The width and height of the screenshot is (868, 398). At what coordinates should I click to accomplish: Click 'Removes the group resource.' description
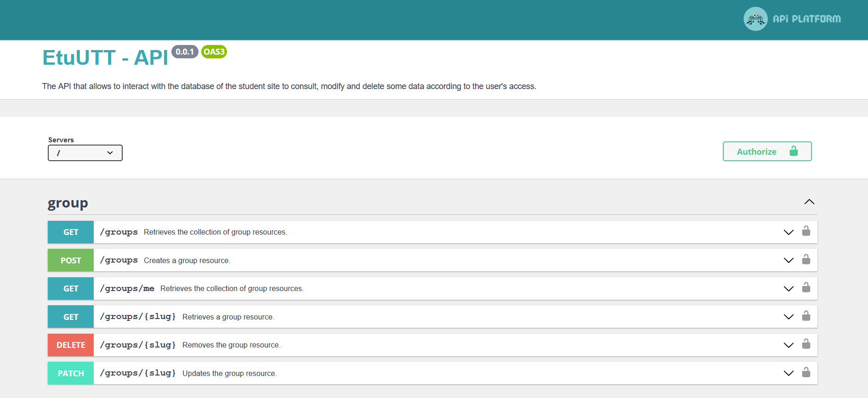(231, 345)
